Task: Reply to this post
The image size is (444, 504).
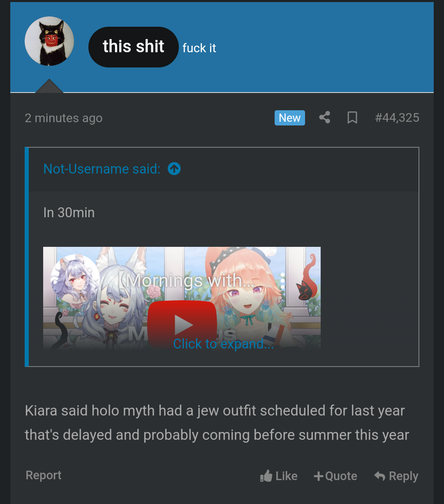Action: 396,476
